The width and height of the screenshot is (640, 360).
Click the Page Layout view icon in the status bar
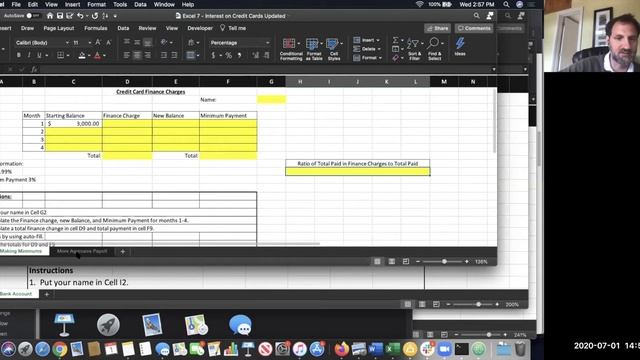coord(391,261)
